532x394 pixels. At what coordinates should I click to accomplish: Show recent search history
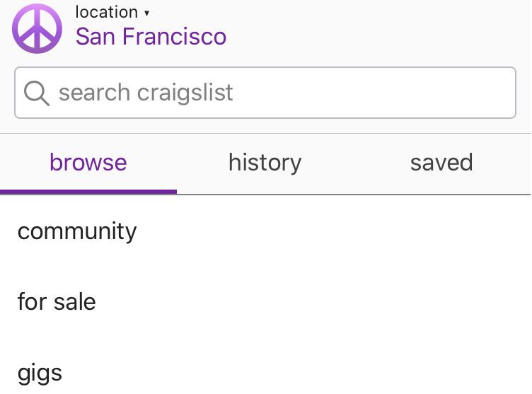[265, 163]
